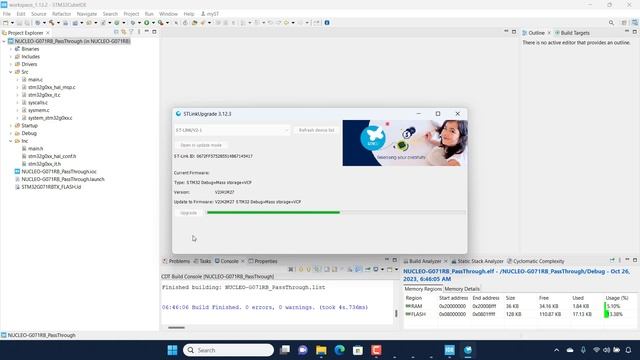Launch Microsoft Edge from the taskbar
This screenshot has height=360, width=640.
pos(340,350)
